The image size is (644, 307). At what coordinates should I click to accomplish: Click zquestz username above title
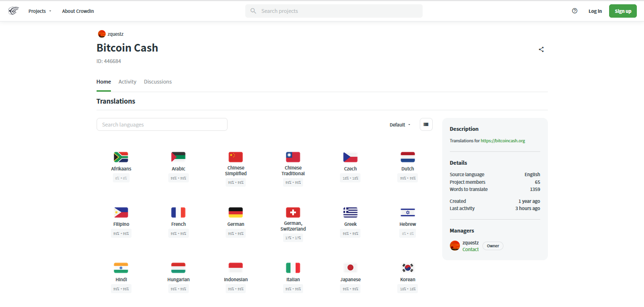point(116,34)
